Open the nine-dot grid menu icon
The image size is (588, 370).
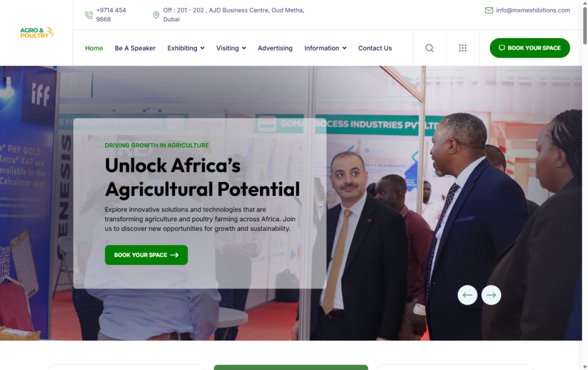pyautogui.click(x=463, y=48)
